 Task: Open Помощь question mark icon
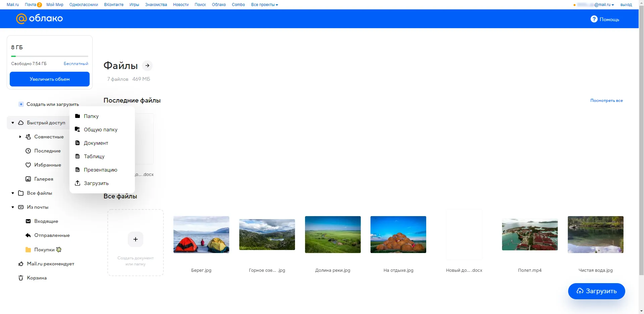[594, 19]
